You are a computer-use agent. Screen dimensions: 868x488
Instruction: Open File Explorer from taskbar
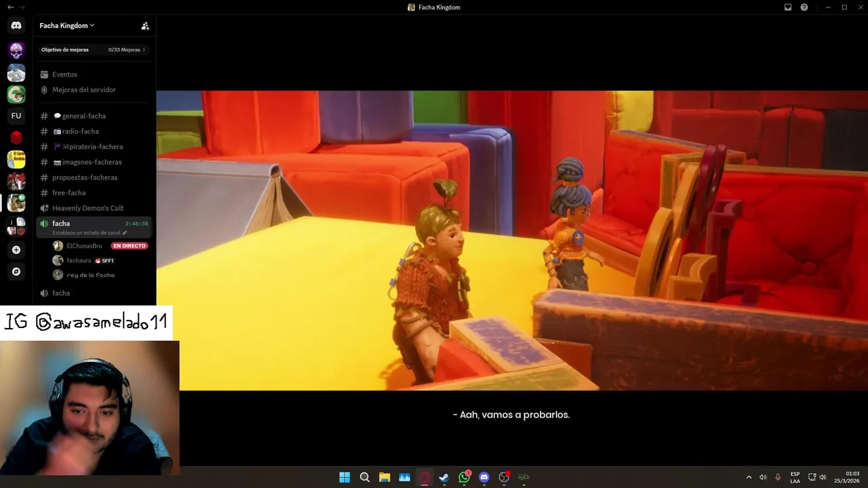tap(384, 477)
